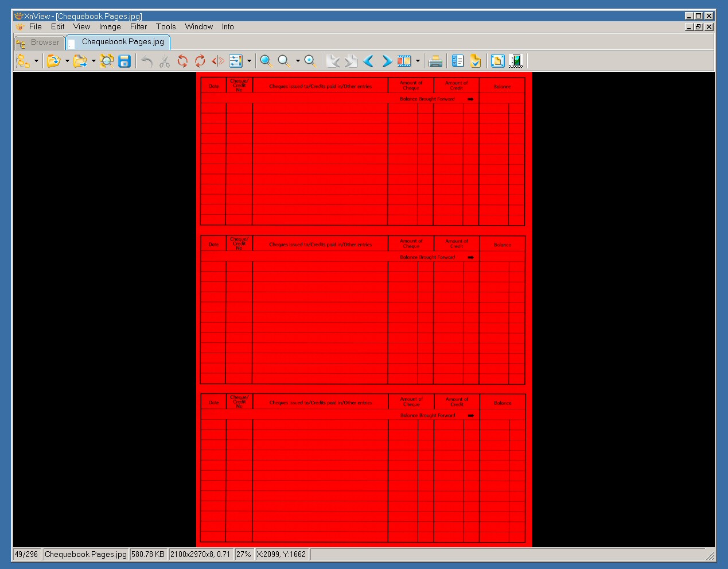Show the previous file with blue left arrow
728x569 pixels.
pyautogui.click(x=369, y=61)
